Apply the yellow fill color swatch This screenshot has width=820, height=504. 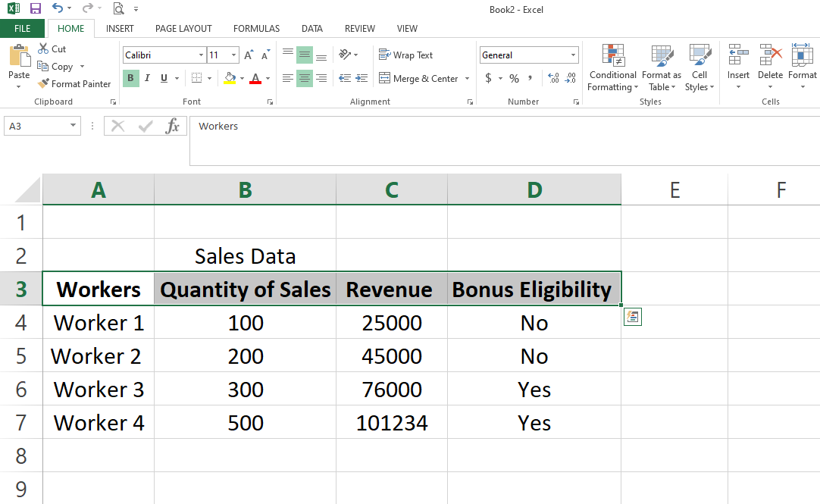point(230,78)
